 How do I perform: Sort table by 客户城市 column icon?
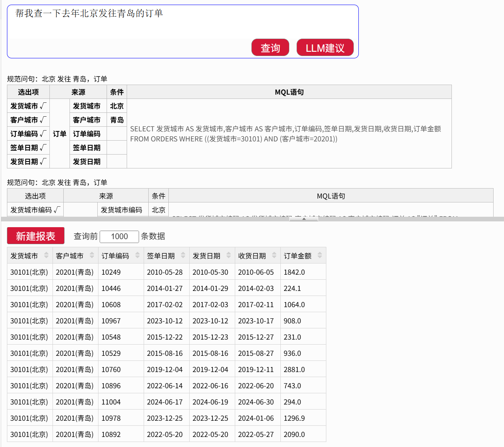point(92,255)
